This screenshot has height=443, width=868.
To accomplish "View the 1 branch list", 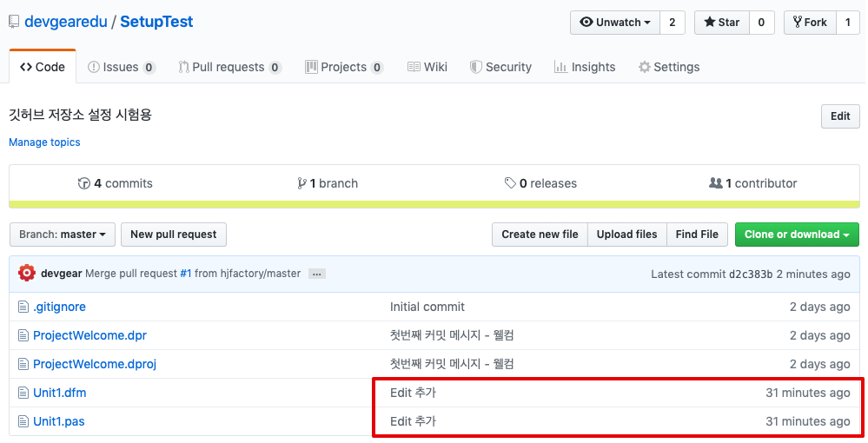I will pyautogui.click(x=328, y=183).
